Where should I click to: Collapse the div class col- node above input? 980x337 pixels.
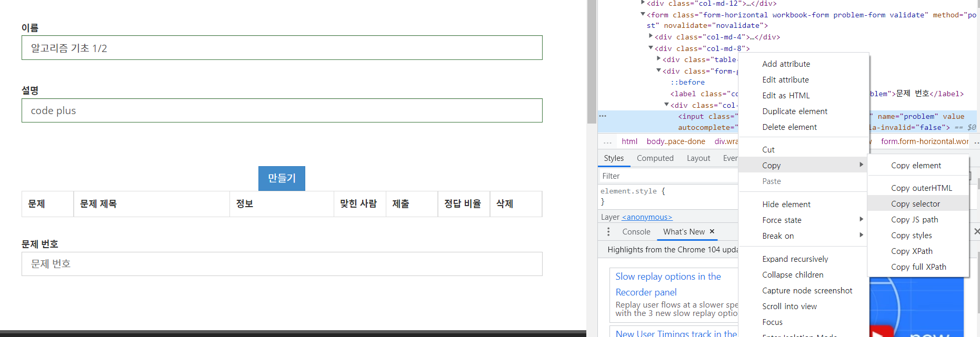coord(666,105)
